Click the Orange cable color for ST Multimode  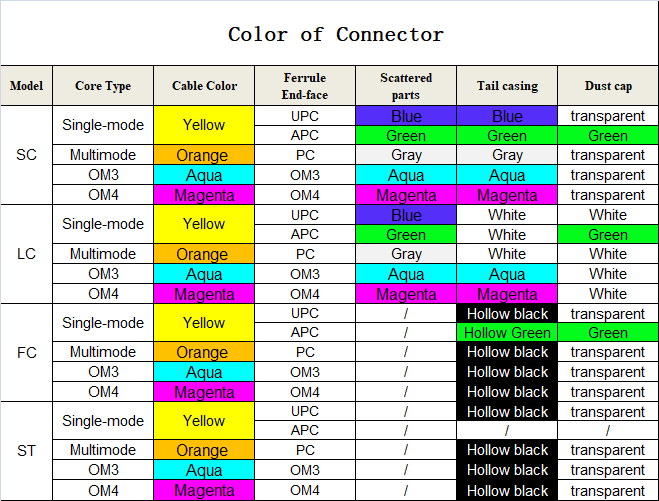click(x=204, y=450)
